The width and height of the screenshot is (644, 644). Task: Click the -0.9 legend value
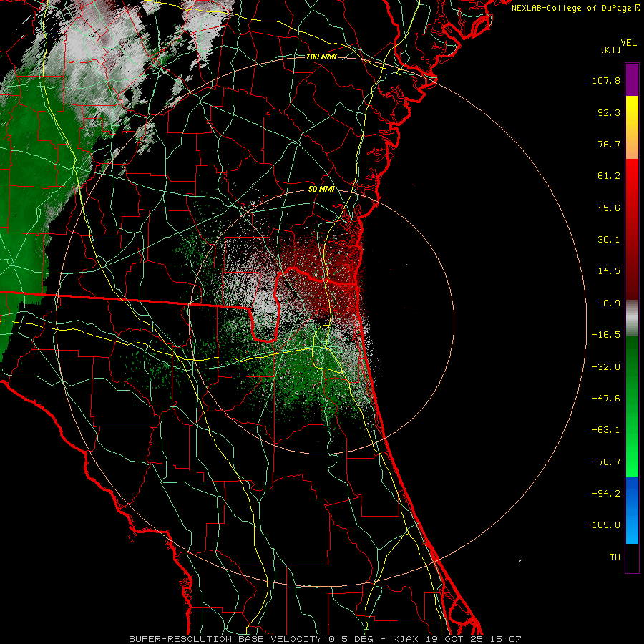pos(609,303)
